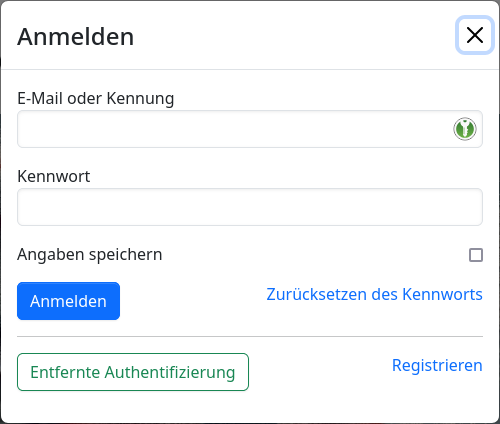Focus the E-Mail oder Kennung input field
This screenshot has height=424, width=500.
250,129
